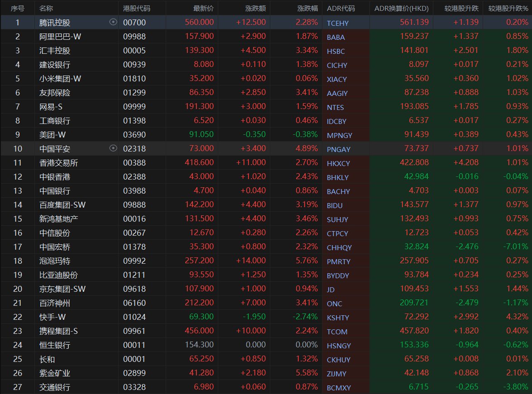Click the TCEHY ADR code
Screen dimensions: 532x394
[x=338, y=23]
